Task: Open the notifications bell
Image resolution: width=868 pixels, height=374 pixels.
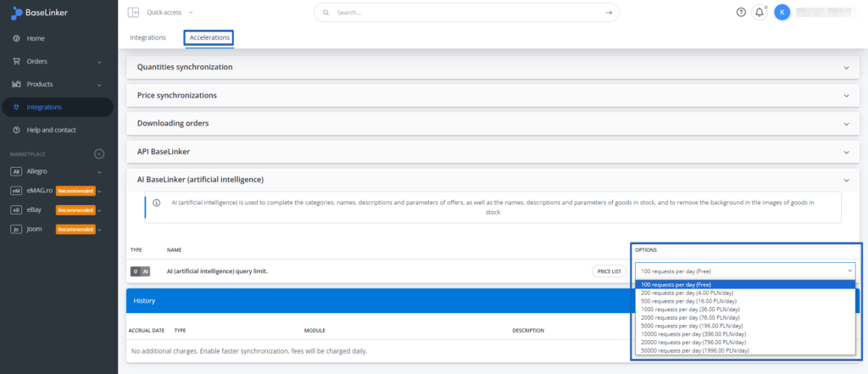Action: [759, 12]
